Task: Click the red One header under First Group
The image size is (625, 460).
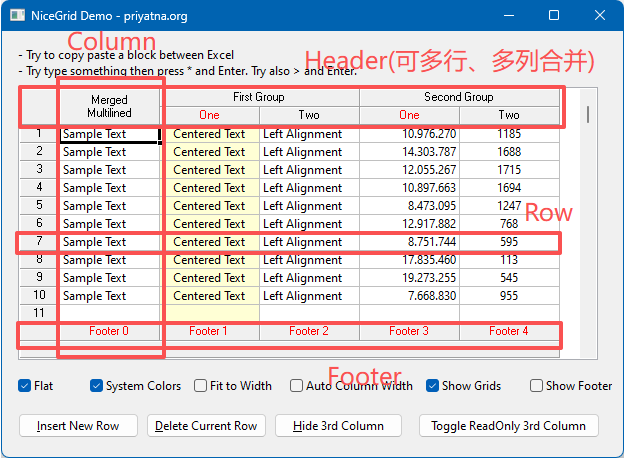Action: (210, 115)
